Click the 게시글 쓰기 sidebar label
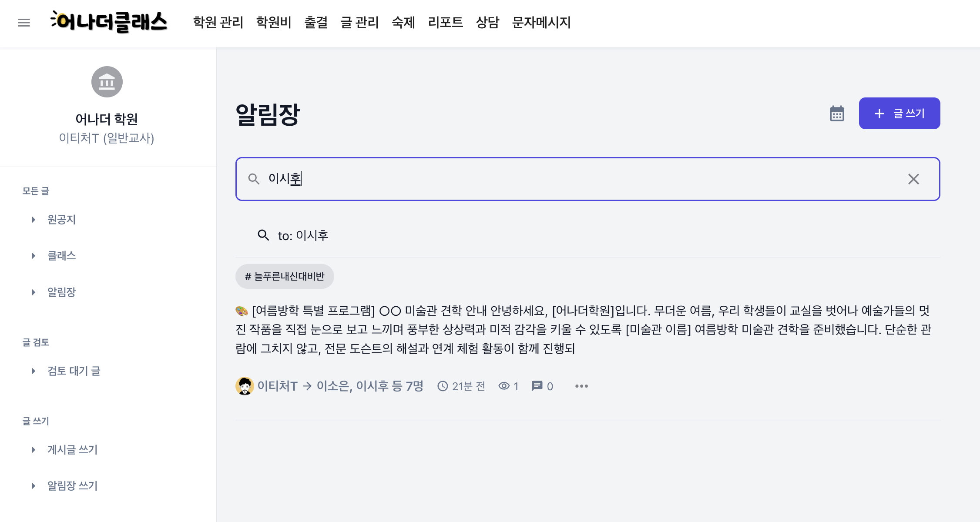The image size is (980, 522). (73, 450)
